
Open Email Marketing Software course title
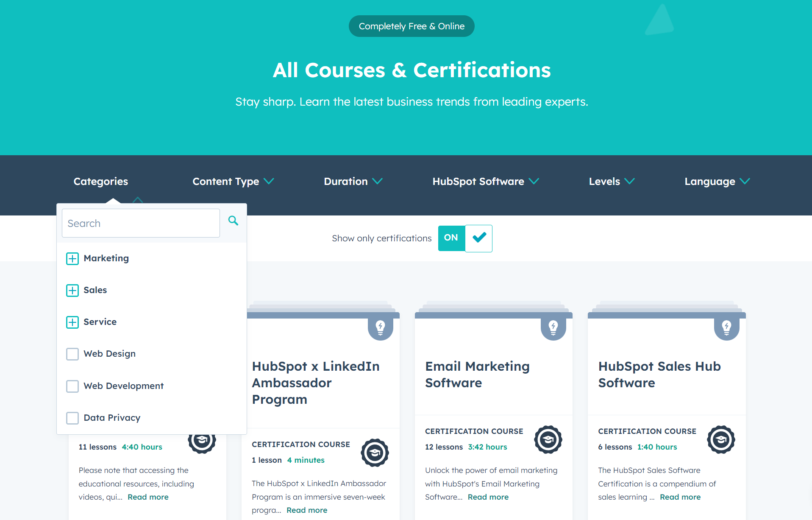pyautogui.click(x=477, y=375)
